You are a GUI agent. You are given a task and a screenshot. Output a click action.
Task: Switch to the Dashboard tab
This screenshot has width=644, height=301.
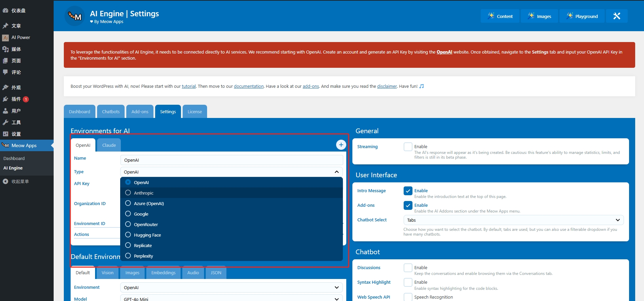[79, 112]
